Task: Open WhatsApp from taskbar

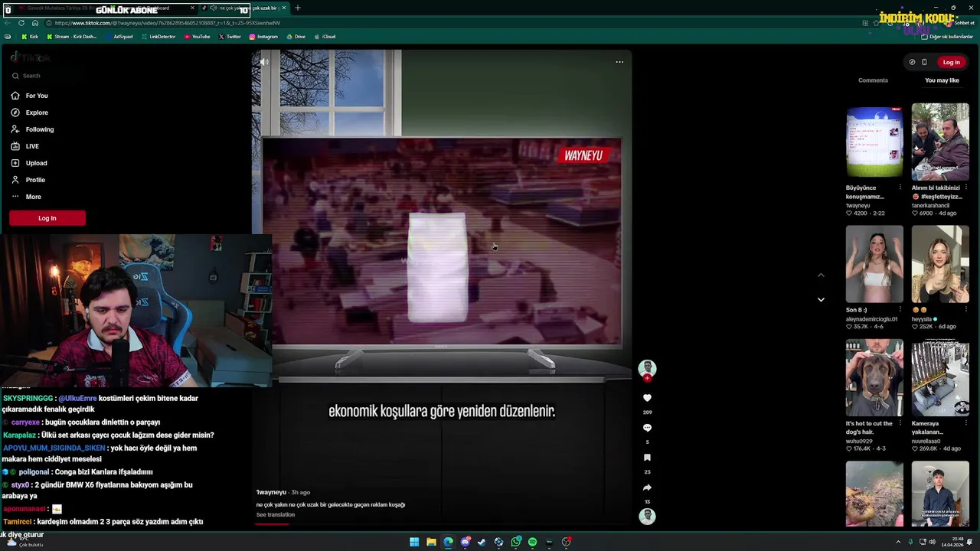Action: (x=516, y=542)
